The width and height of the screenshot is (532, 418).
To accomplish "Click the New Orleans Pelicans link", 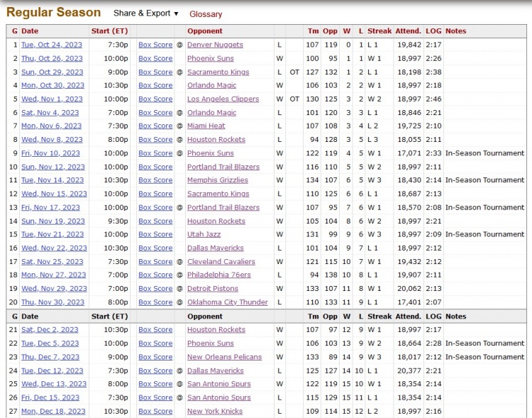I will click(x=224, y=357).
